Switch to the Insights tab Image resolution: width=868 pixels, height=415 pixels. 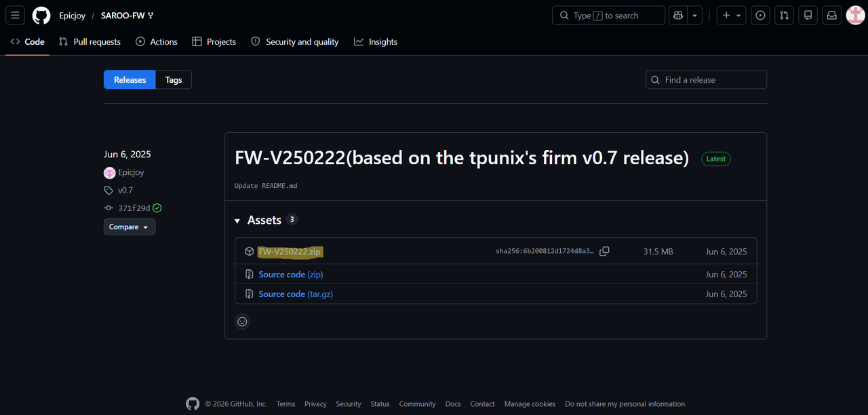point(376,41)
